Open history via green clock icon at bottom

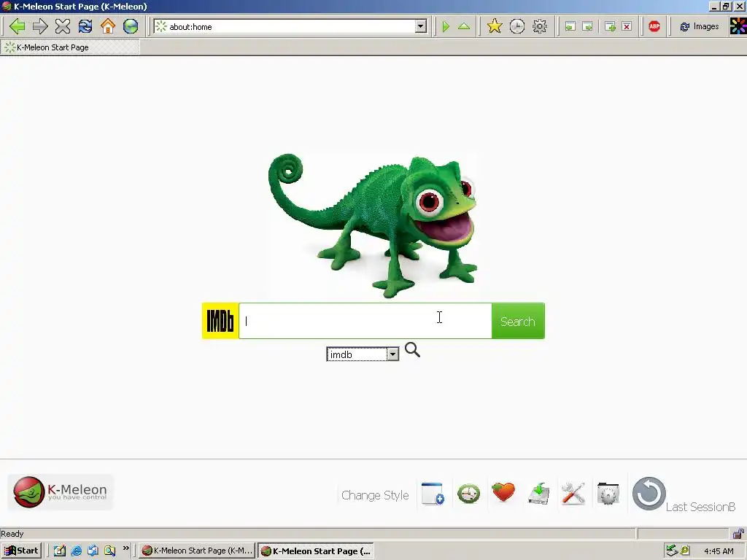coord(469,494)
